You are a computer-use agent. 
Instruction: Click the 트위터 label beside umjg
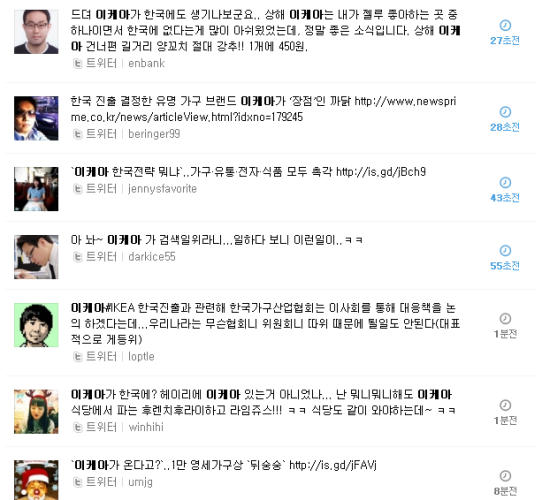click(x=101, y=482)
